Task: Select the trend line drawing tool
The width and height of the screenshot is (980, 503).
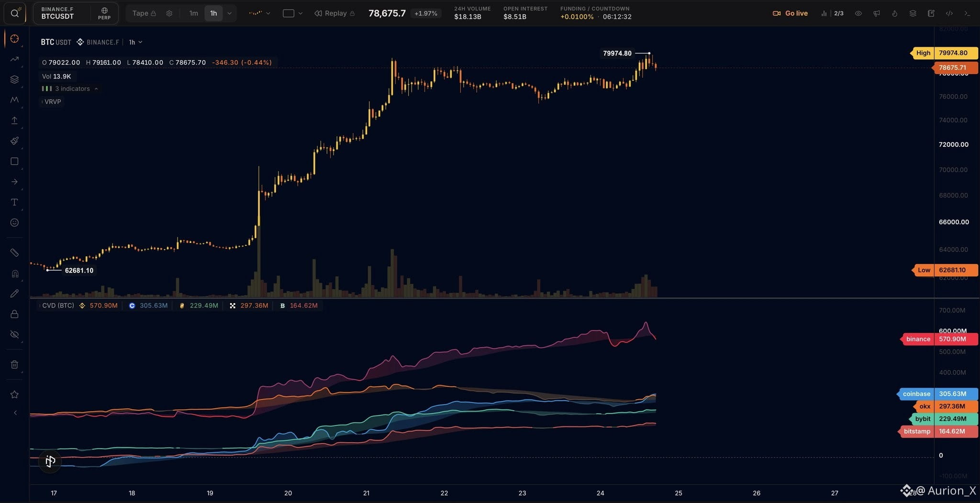Action: coord(14,59)
